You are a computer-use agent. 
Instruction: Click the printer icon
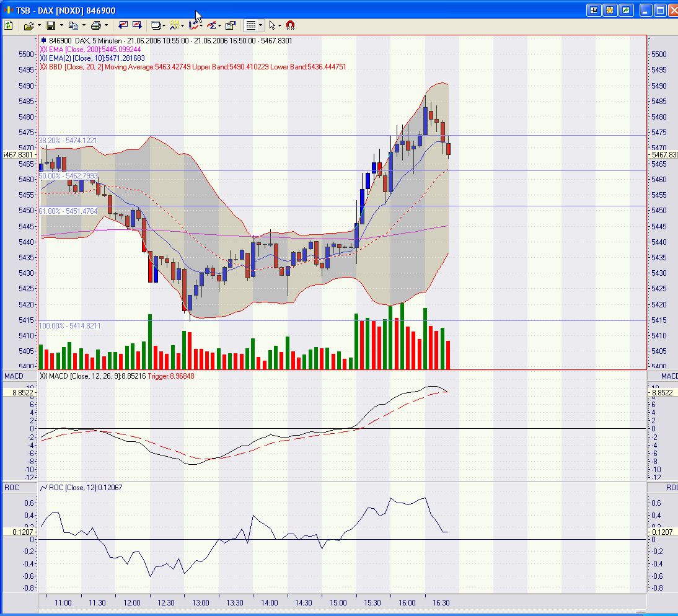point(95,25)
